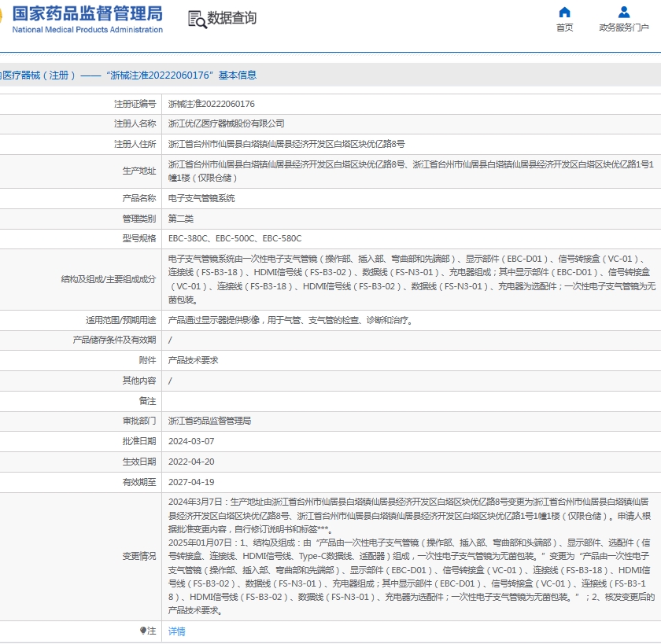
Task: Click the 管理类别 value 第二类
Action: coord(181,219)
